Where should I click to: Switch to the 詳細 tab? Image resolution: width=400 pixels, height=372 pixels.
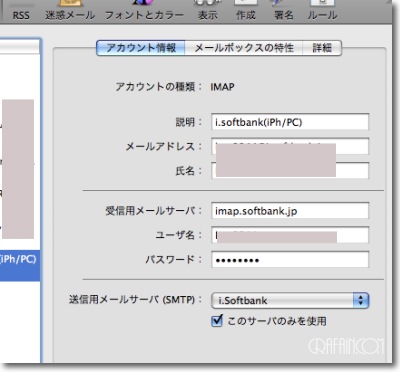click(x=322, y=48)
